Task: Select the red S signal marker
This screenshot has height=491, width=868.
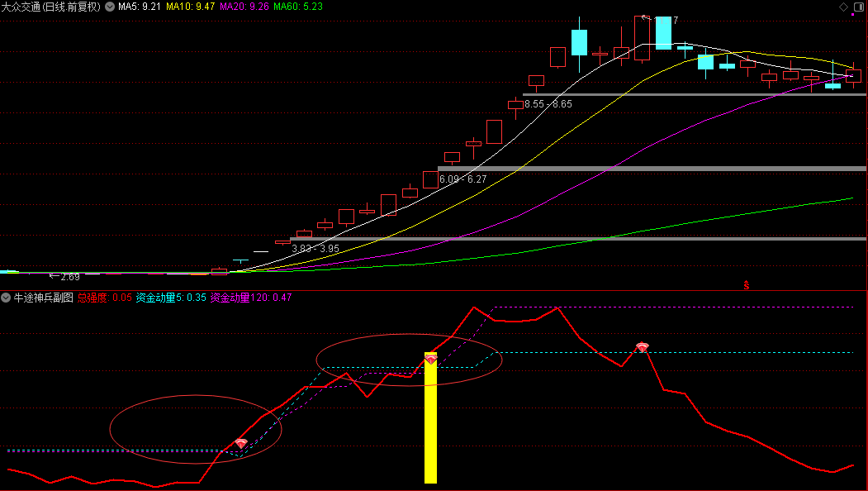Action: click(747, 285)
